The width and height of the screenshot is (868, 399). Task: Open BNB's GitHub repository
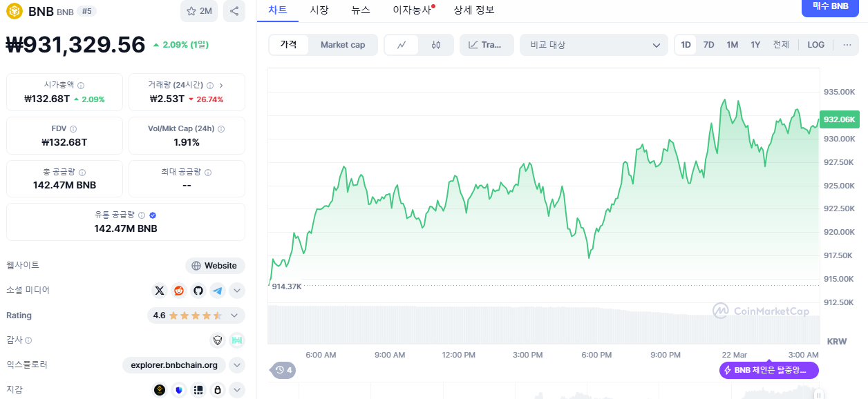pyautogui.click(x=198, y=291)
